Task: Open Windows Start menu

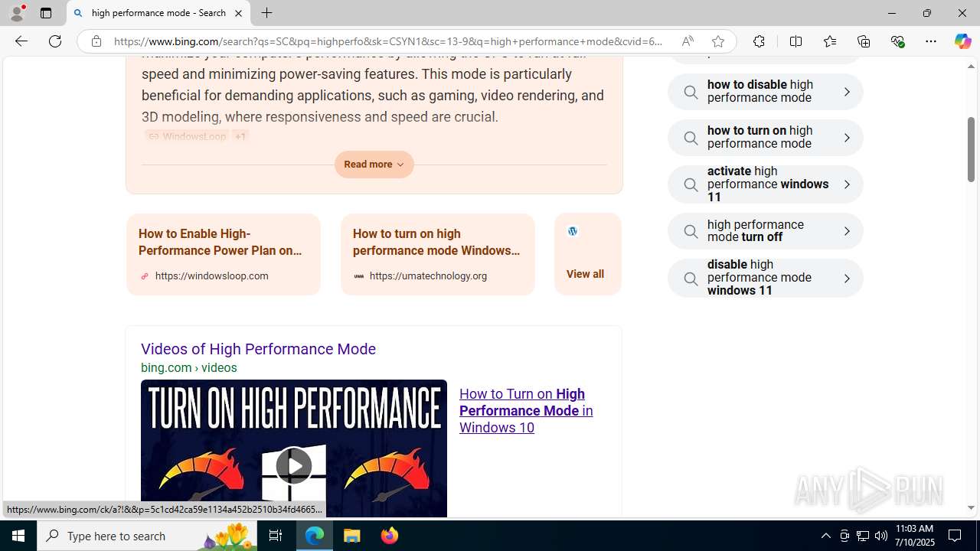Action: [x=18, y=536]
